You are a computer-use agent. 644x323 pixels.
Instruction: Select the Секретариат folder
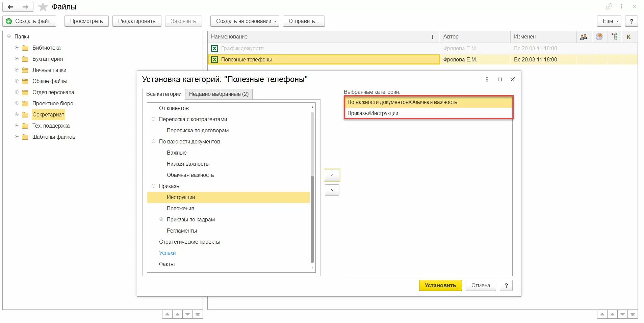coord(48,115)
